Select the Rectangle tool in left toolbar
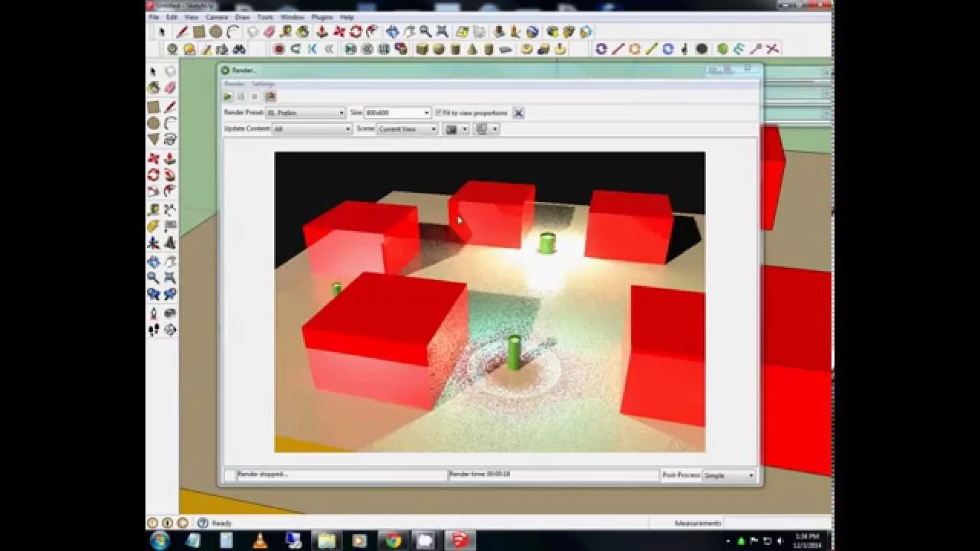 click(x=153, y=107)
